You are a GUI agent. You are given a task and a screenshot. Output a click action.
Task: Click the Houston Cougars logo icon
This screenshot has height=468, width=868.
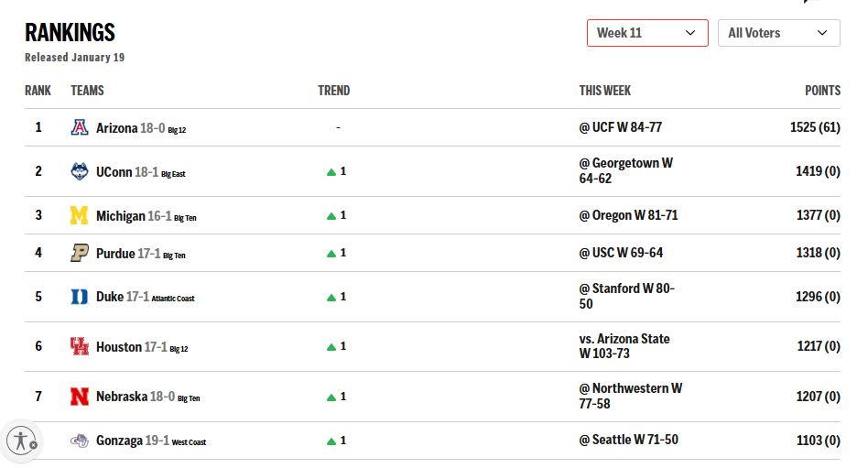coord(80,347)
